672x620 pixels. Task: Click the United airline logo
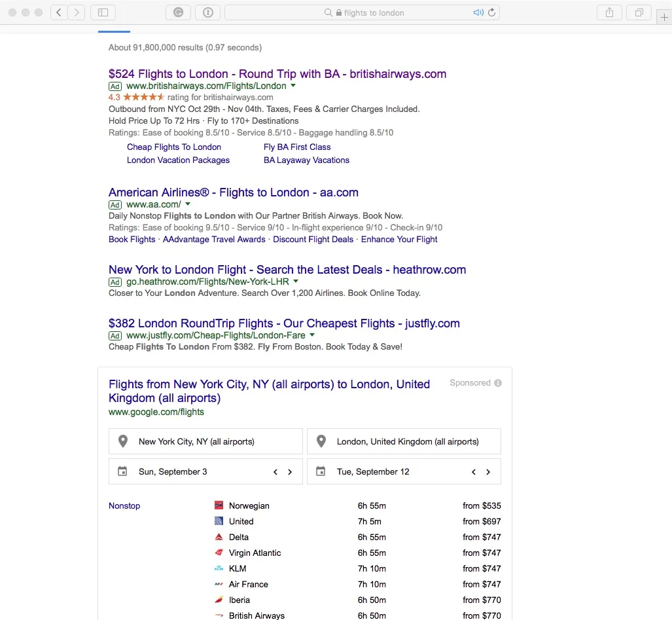point(219,521)
